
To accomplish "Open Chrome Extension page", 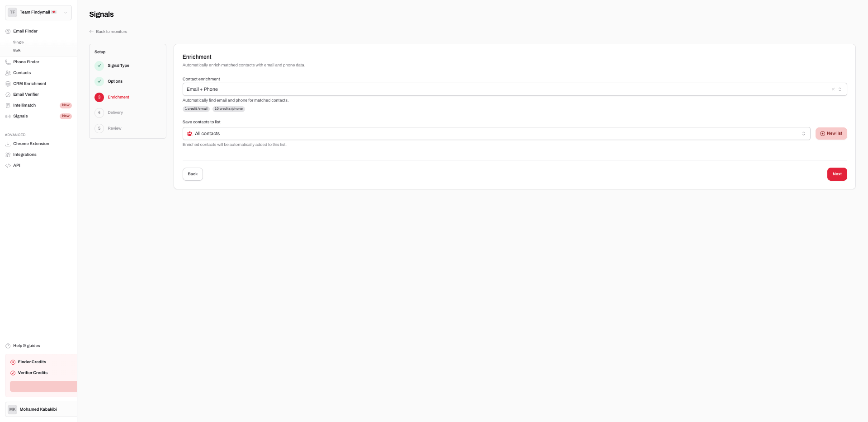I will coord(31,144).
